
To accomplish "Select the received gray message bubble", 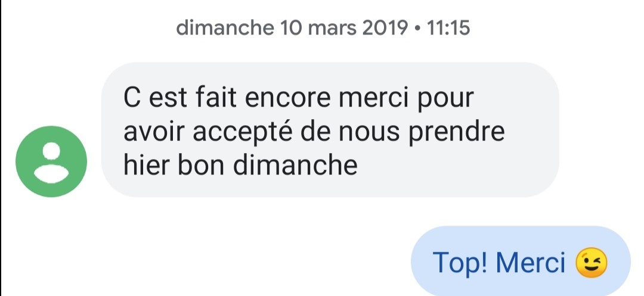I will 330,129.
